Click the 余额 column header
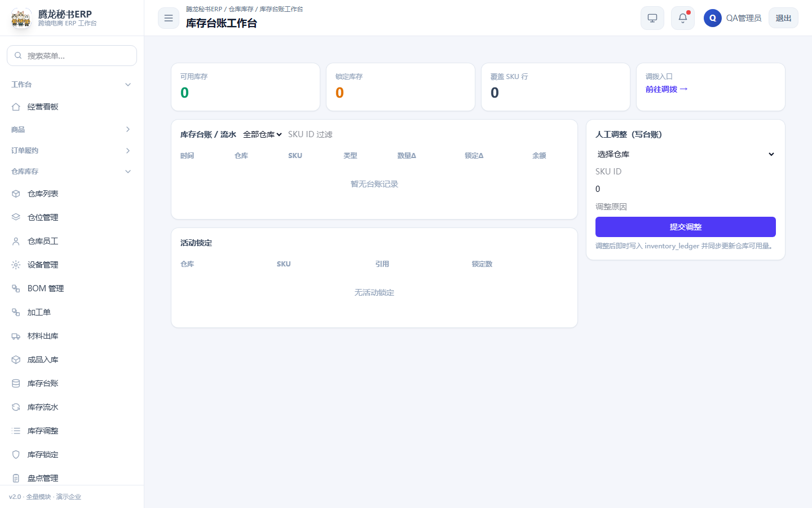 (539, 156)
